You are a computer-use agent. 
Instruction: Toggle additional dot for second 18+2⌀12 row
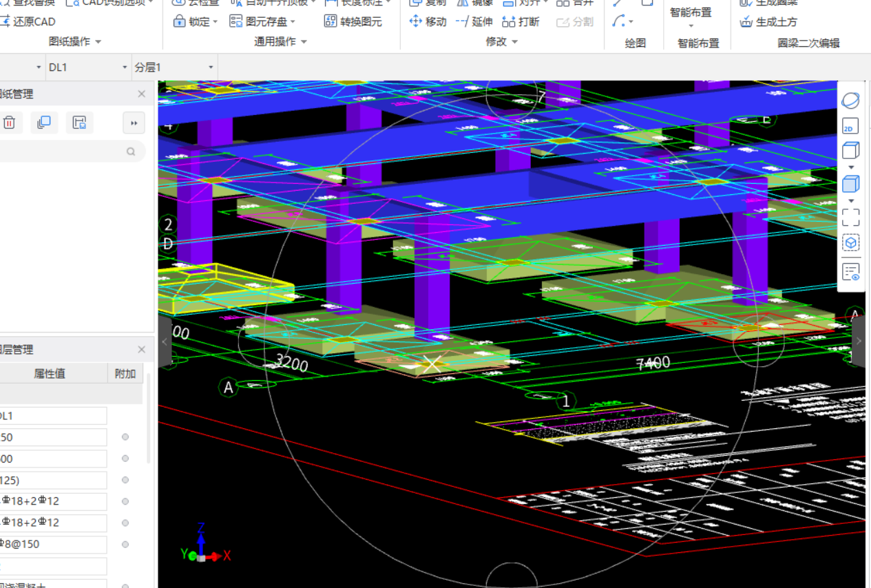(125, 523)
